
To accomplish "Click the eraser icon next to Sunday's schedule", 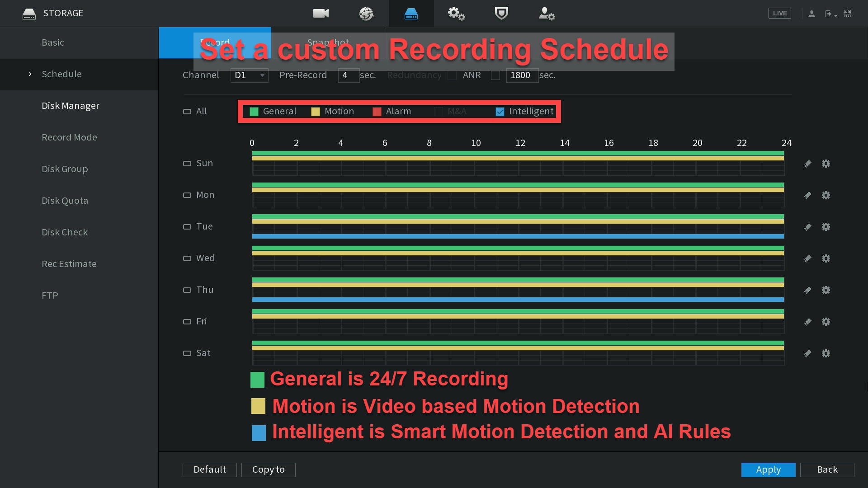I will 808,164.
